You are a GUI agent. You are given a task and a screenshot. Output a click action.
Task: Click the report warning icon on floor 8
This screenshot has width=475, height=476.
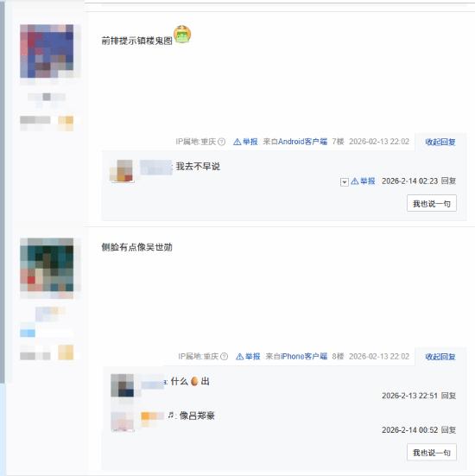tap(239, 357)
